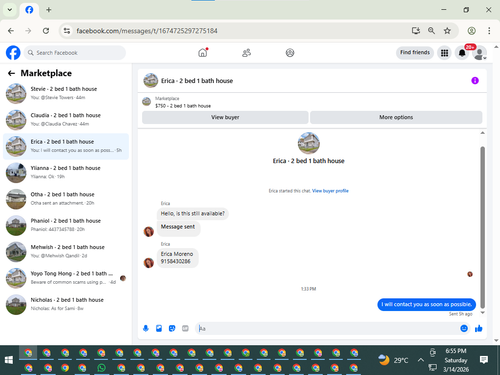The image size is (500, 375).
Task: Open the tab search dropdown arrow
Action: (x=10, y=10)
